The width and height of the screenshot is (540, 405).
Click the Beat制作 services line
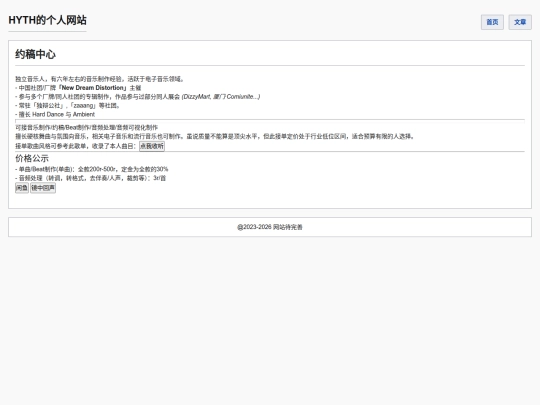pyautogui.click(x=86, y=127)
